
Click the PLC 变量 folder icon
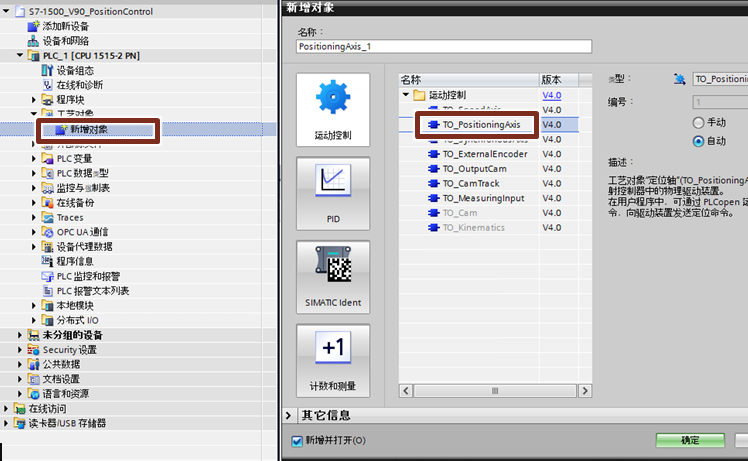pyautogui.click(x=47, y=158)
